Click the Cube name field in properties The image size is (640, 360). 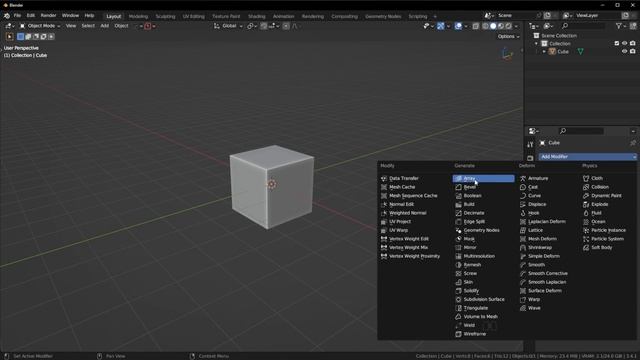[554, 143]
